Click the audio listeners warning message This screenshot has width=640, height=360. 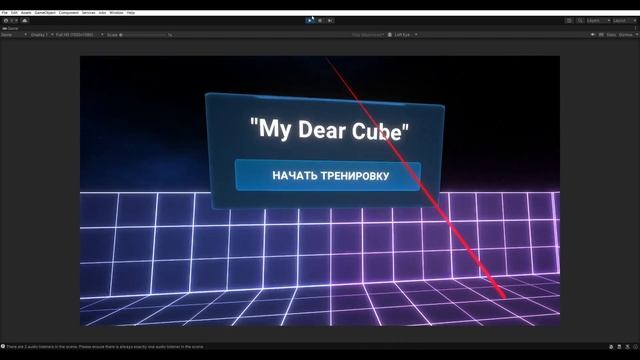104,347
